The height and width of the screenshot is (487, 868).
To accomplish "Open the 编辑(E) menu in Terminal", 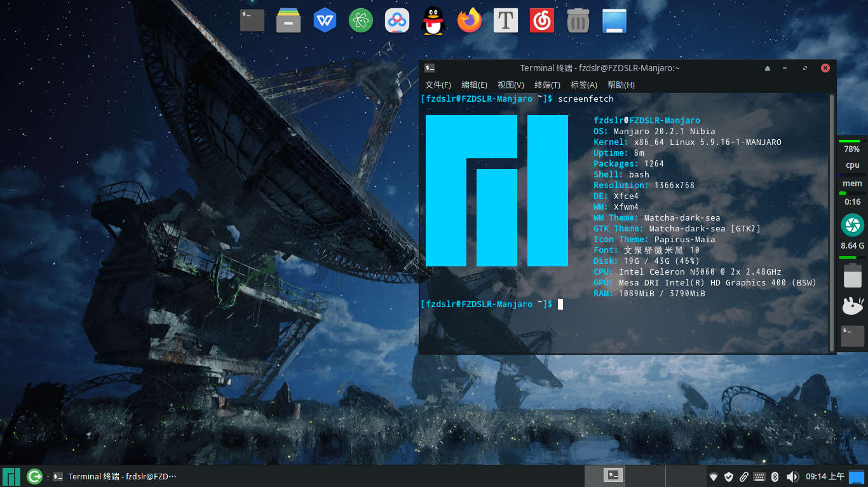I will pyautogui.click(x=474, y=85).
